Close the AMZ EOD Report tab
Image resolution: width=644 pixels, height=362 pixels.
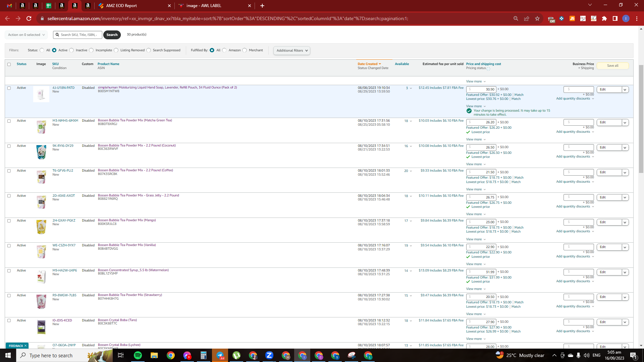(169, 6)
